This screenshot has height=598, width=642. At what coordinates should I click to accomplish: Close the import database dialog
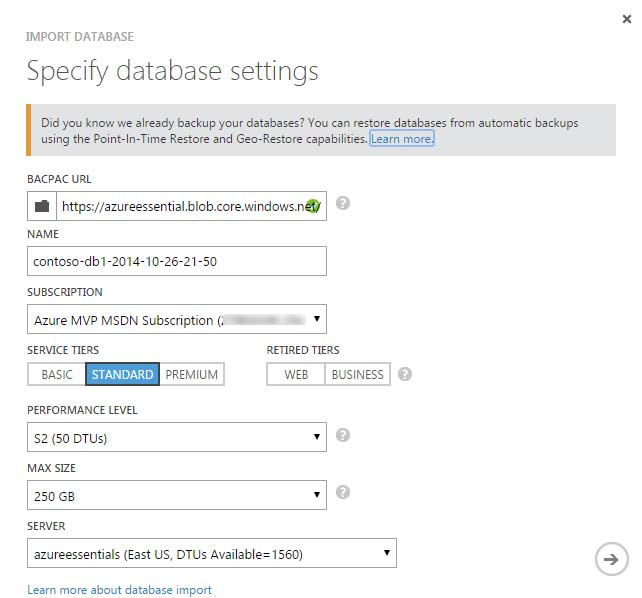[x=626, y=17]
